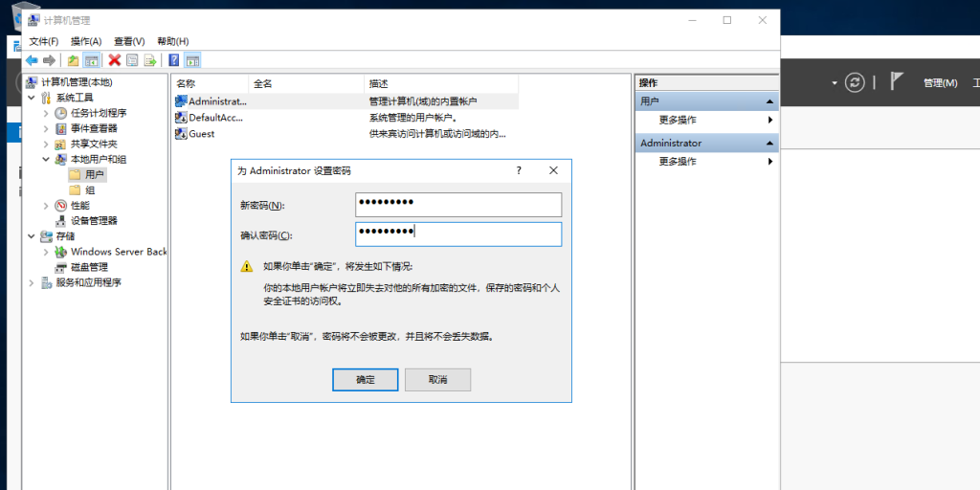
Task: Click the gray Forward arrow in the toolbar
Action: tap(49, 60)
